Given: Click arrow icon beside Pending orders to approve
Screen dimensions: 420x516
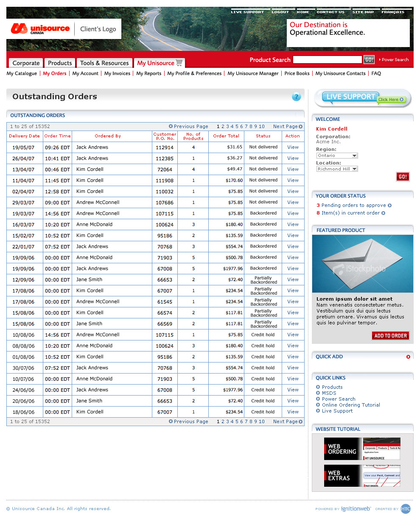Looking at the screenshot, I should pos(390,206).
